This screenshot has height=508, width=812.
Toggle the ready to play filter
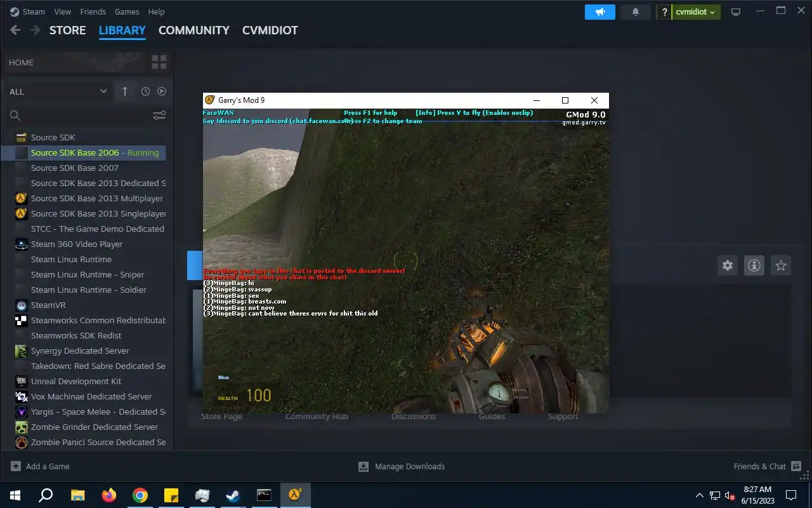tap(162, 91)
